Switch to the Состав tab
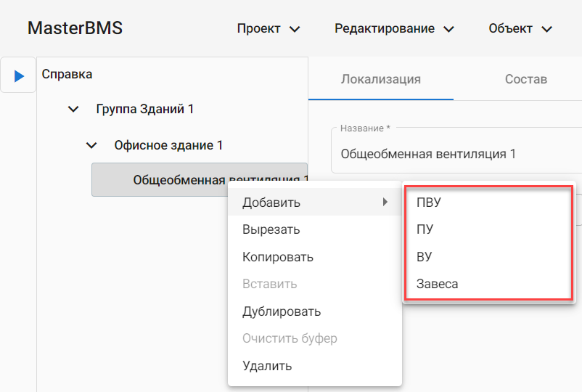 click(x=525, y=79)
